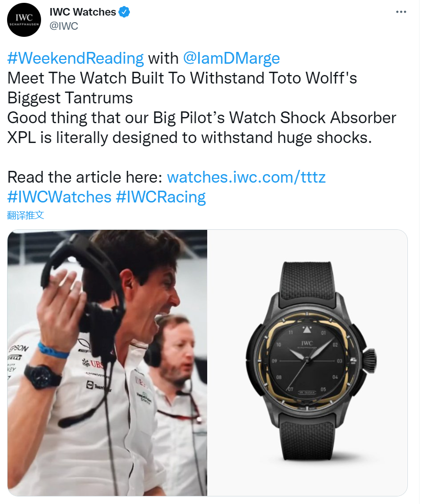Screen dimensions: 438x504
Task: Click the tweet headline about Toto Wolff's tantrums
Action: coord(182,88)
